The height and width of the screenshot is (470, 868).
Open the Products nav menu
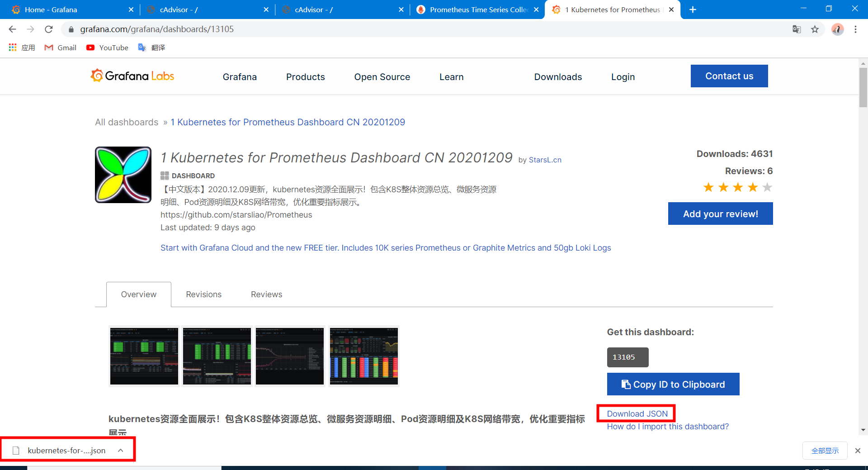click(x=306, y=77)
